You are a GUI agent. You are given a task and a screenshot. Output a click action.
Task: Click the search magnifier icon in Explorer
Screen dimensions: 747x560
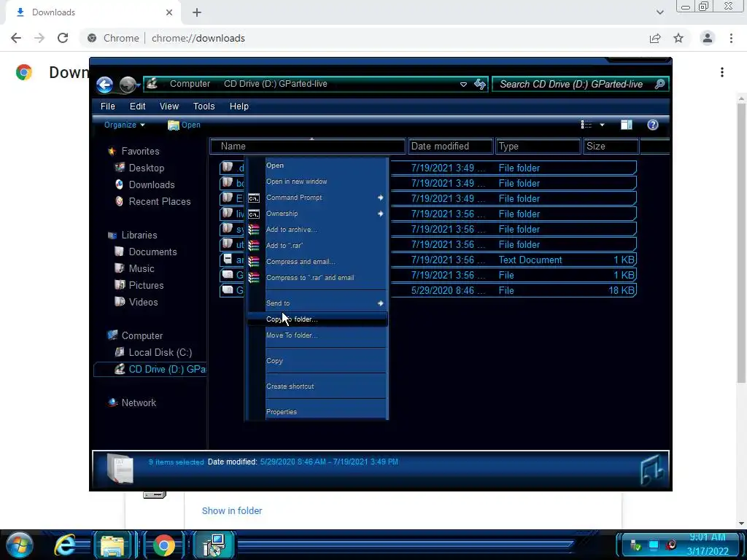pos(659,85)
